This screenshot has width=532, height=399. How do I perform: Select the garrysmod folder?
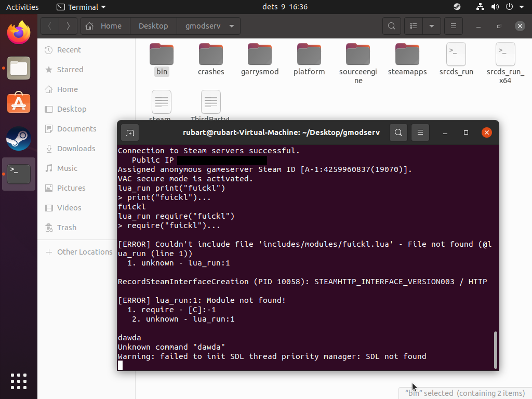pos(260,59)
